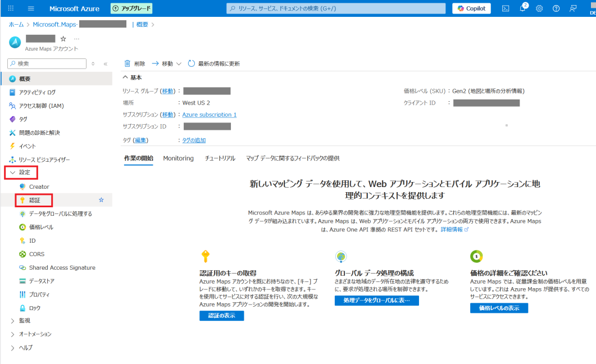
Task: Open the notifications bell
Action: tap(522, 8)
